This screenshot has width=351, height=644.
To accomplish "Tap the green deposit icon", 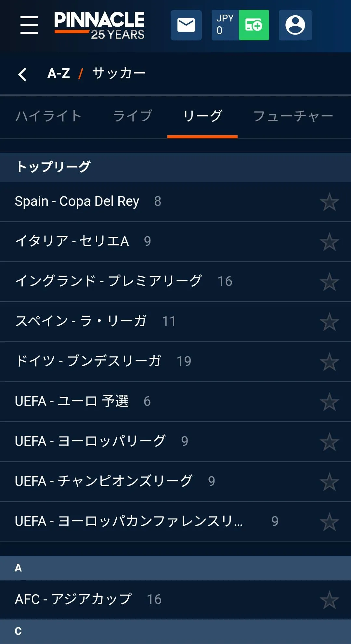I will click(254, 25).
